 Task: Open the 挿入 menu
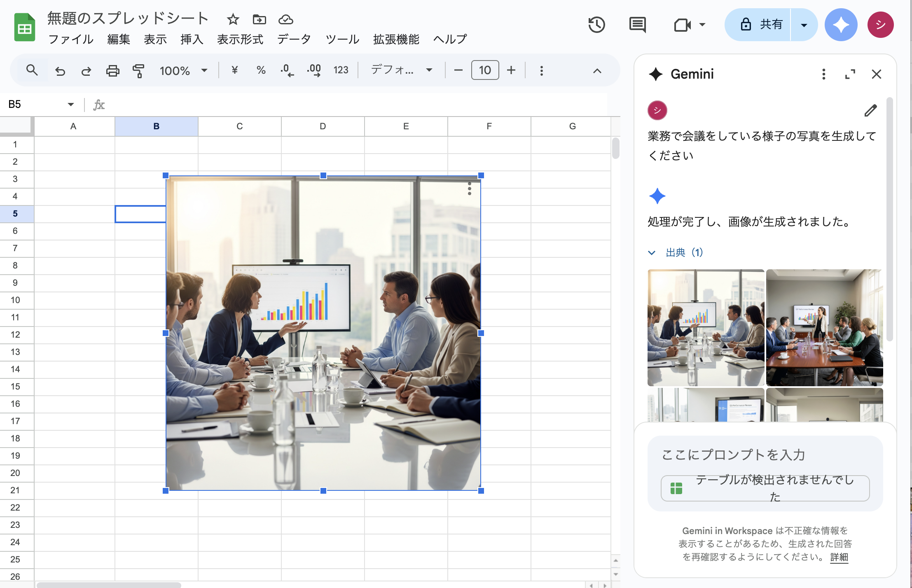pyautogui.click(x=192, y=40)
